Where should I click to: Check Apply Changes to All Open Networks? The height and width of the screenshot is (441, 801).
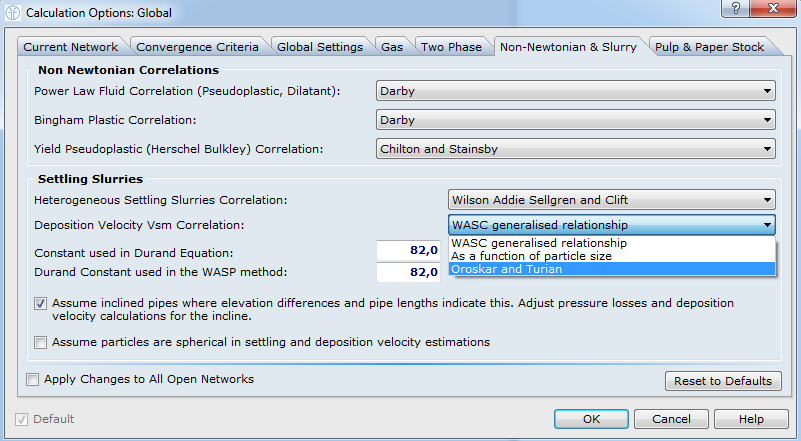(33, 379)
